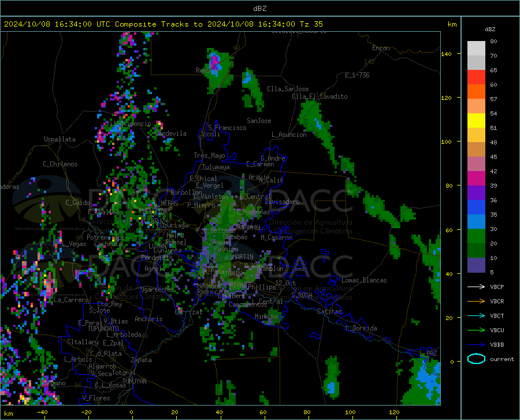Click the 12_Oct label
This screenshot has height=420, width=520.
point(285,283)
